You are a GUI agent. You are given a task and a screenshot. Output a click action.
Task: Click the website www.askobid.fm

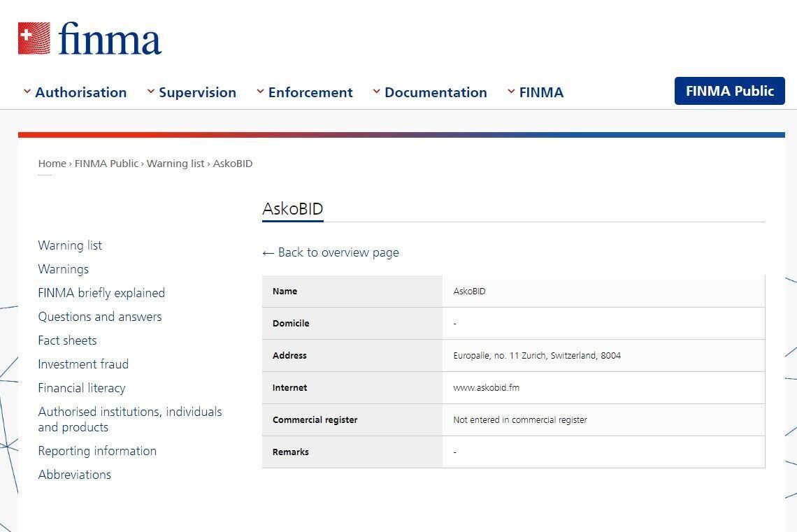point(487,388)
